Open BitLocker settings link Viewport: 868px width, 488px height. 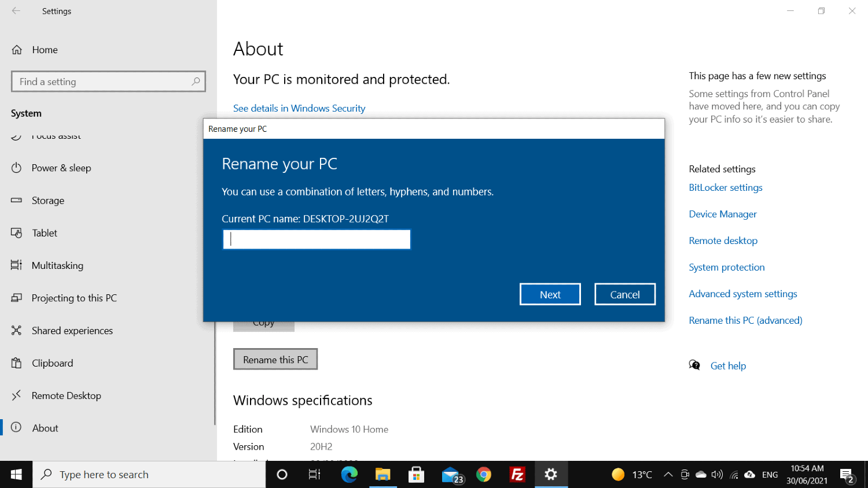pos(726,187)
